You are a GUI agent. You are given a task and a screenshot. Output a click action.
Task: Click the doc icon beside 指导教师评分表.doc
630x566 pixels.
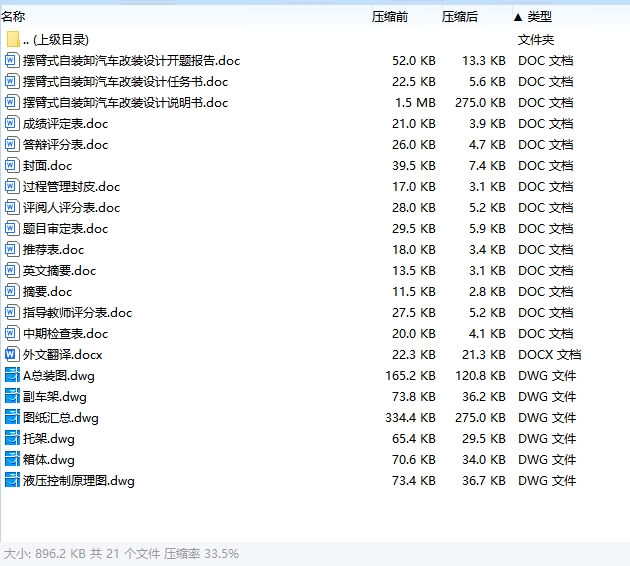[12, 312]
